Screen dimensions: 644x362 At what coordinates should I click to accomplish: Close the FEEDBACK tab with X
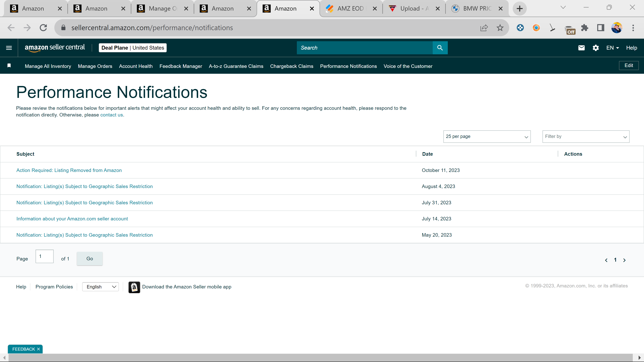39,349
